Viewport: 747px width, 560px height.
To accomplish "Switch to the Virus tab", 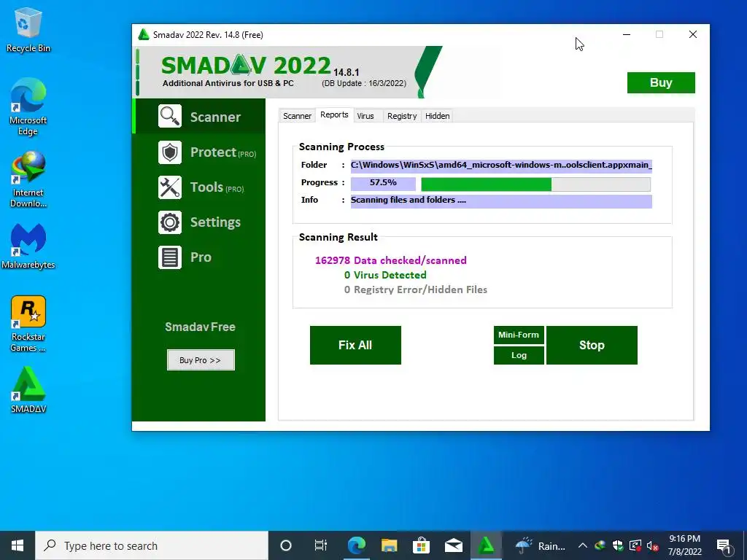I will coord(366,116).
